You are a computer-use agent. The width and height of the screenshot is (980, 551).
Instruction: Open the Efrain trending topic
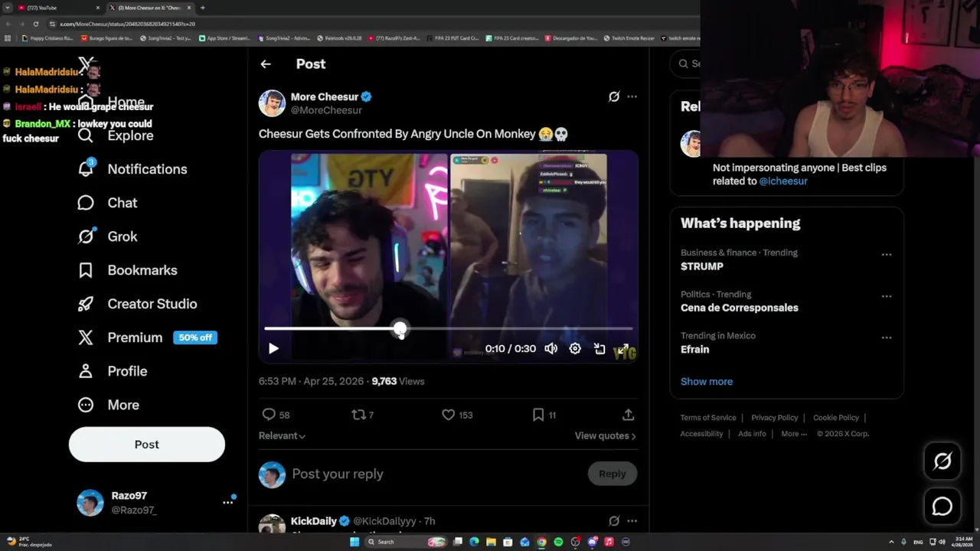click(x=695, y=349)
